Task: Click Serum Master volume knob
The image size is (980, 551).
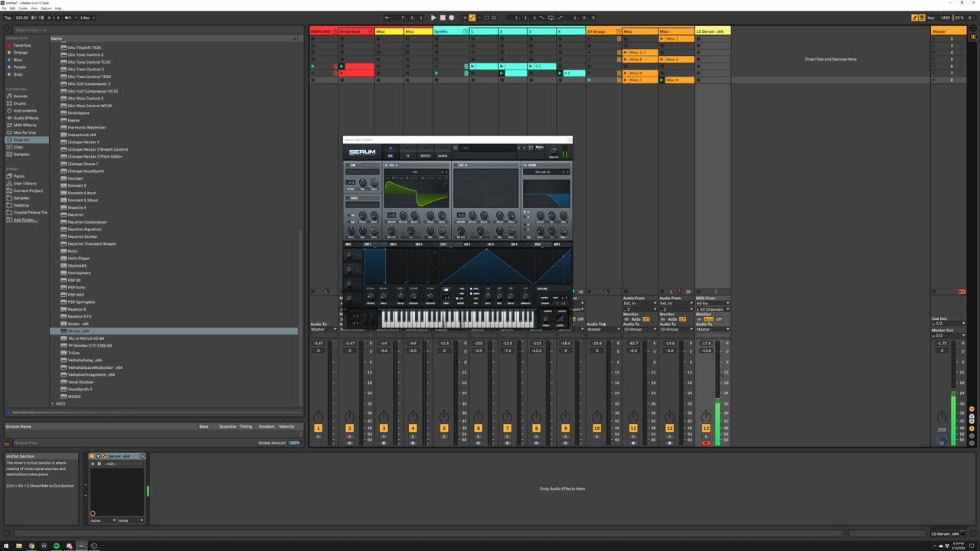Action: coord(553,152)
